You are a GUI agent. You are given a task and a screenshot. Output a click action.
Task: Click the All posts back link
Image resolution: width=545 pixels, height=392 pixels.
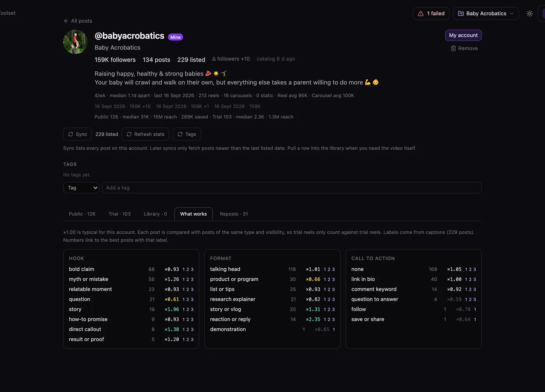coord(78,21)
